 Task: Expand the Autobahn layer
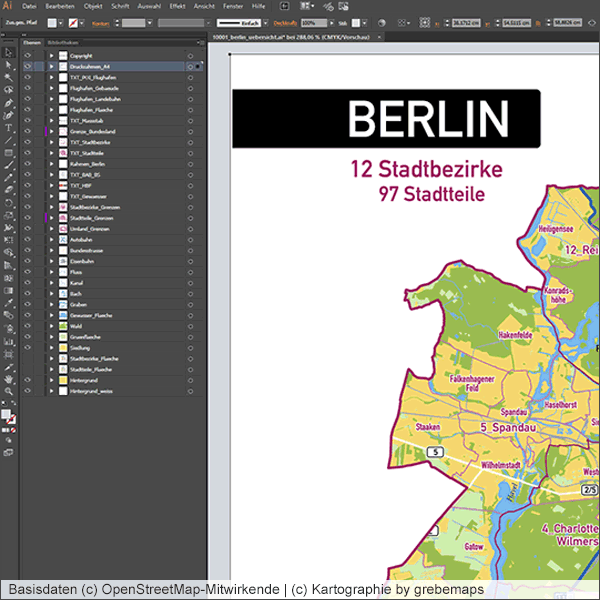tap(51, 240)
